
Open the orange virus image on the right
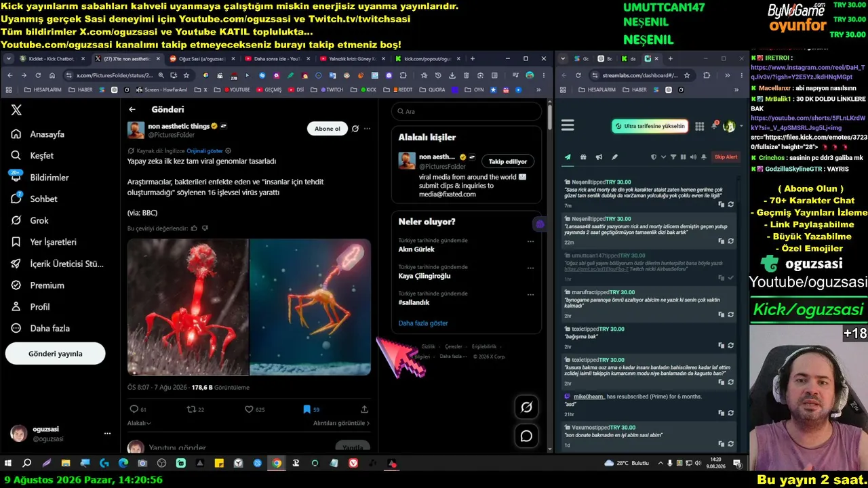tap(311, 307)
